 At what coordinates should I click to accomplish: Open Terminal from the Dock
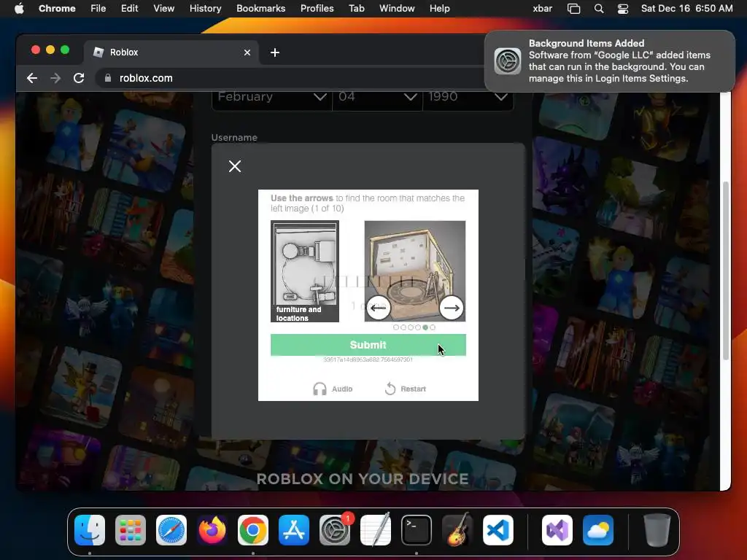coord(417,530)
